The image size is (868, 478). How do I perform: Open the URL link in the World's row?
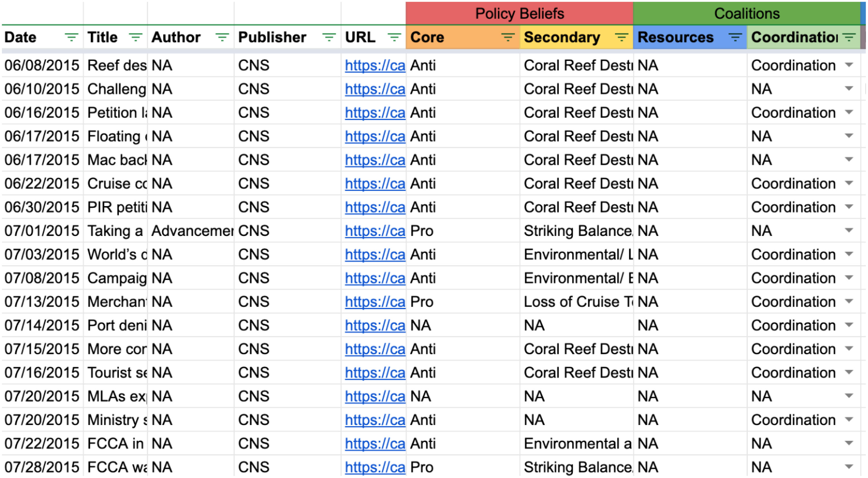tap(375, 254)
